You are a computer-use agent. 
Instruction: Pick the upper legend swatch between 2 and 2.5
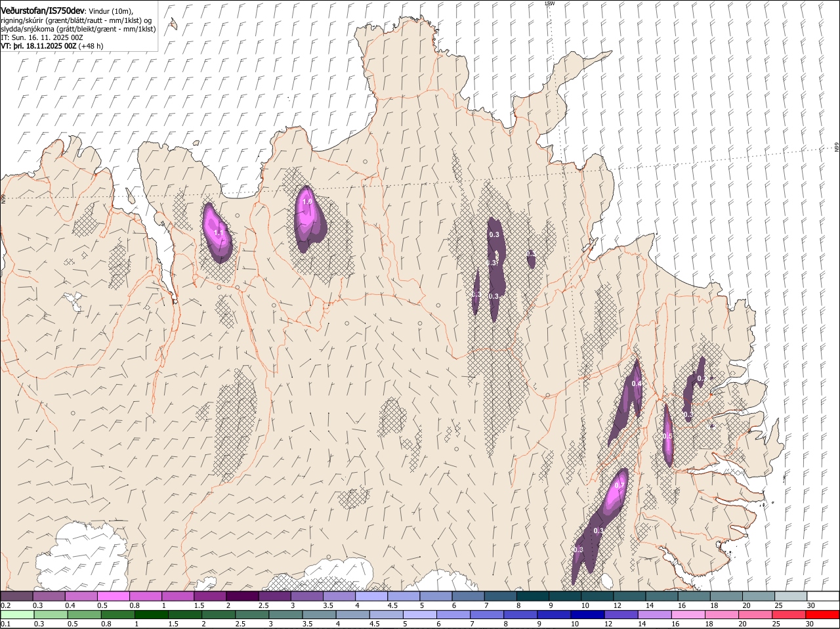pyautogui.click(x=243, y=596)
